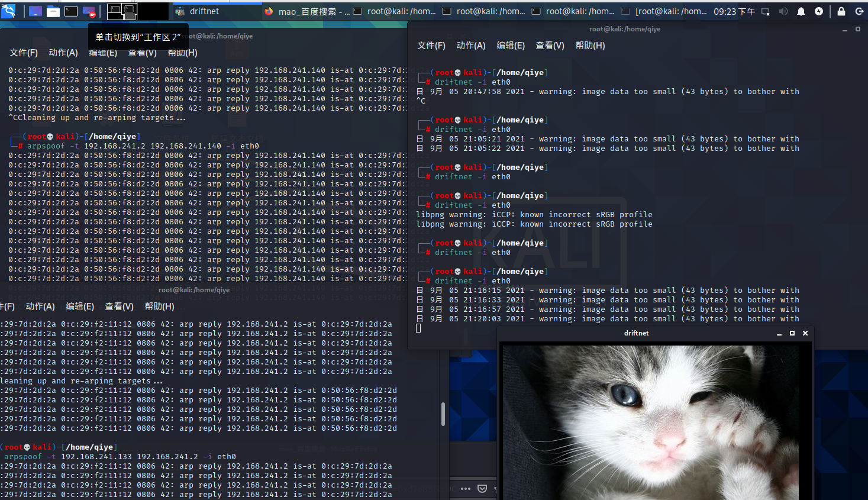Image resolution: width=868 pixels, height=500 pixels.
Task: Click bottom-left terminal vertical scrollbar handle
Action: (443, 414)
